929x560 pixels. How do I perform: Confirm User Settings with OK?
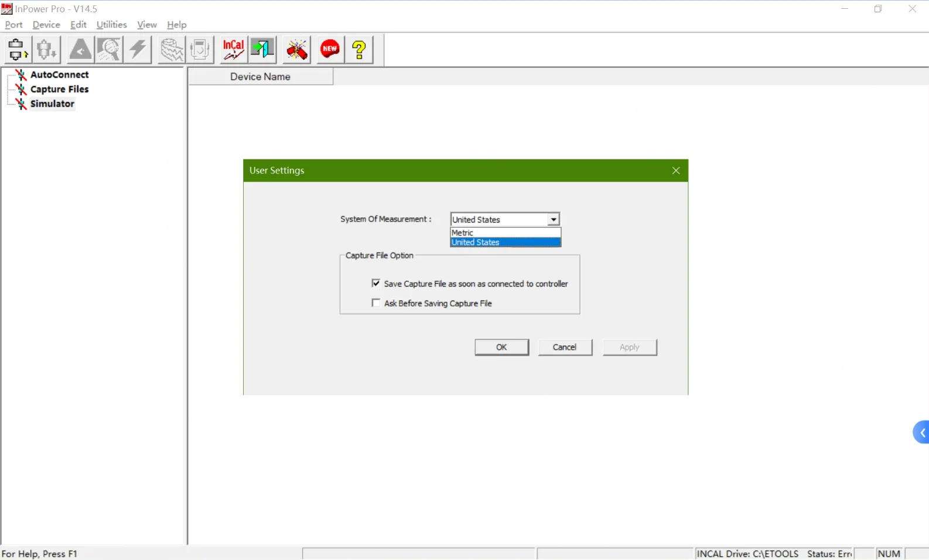click(x=502, y=347)
